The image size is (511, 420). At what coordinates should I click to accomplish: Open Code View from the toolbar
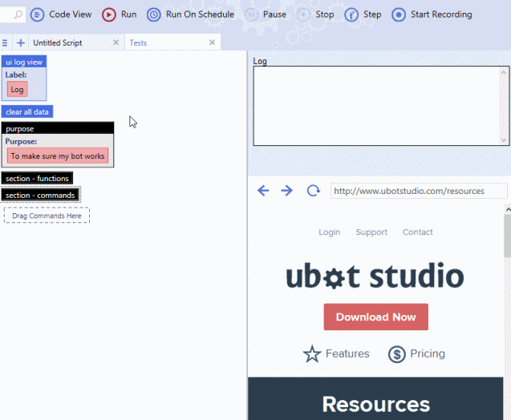click(x=61, y=14)
